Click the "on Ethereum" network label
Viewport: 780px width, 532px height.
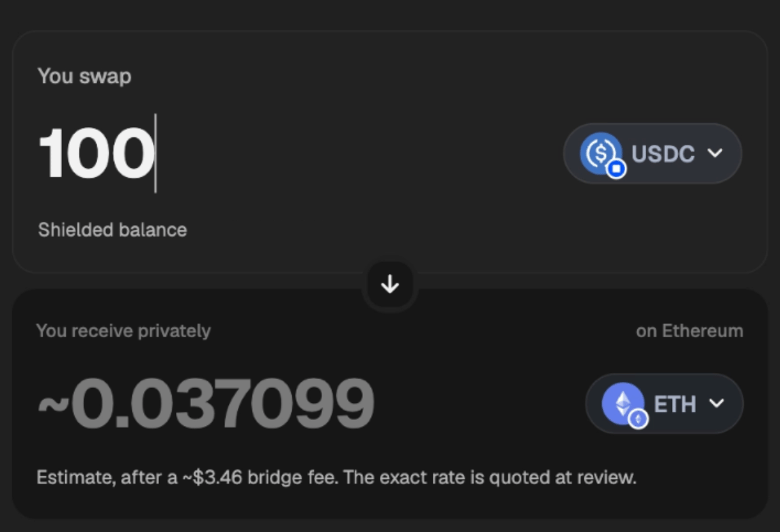coord(690,331)
